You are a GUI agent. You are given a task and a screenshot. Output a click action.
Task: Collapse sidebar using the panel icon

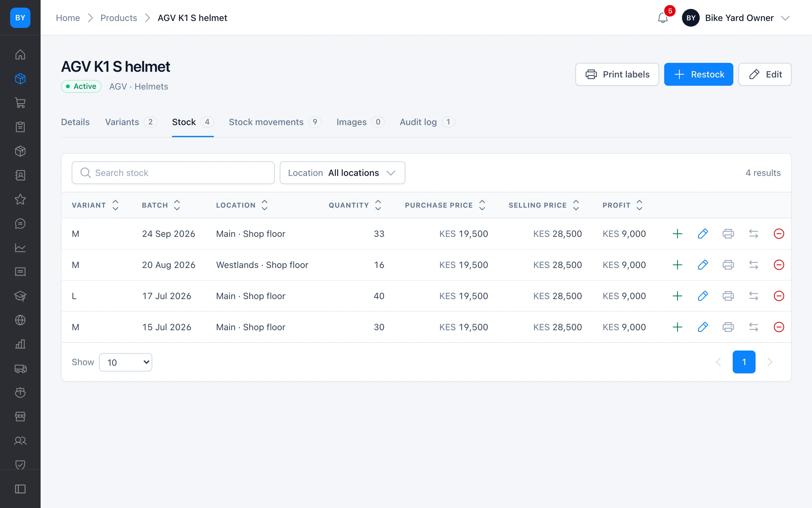20,489
